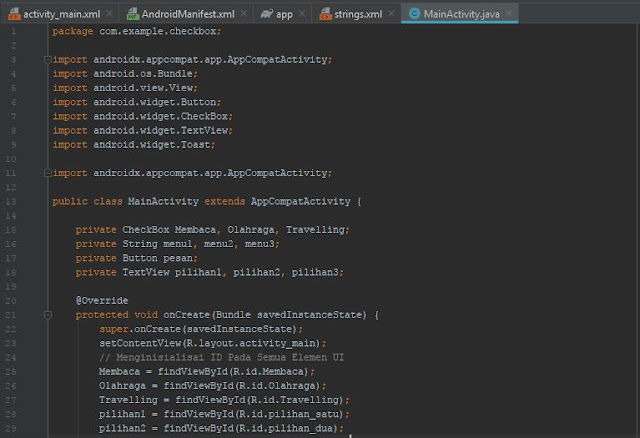Click 'menu3' in the String declaration

260,244
